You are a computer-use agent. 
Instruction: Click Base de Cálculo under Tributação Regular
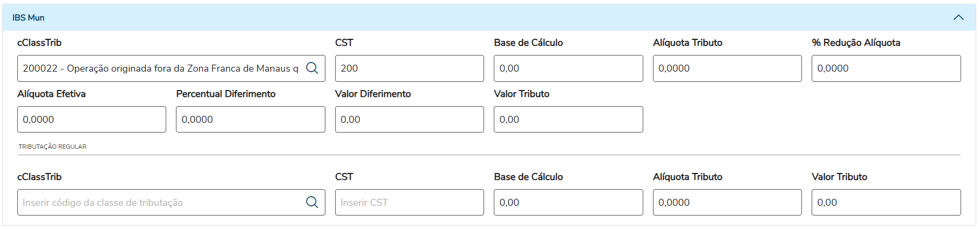point(568,203)
